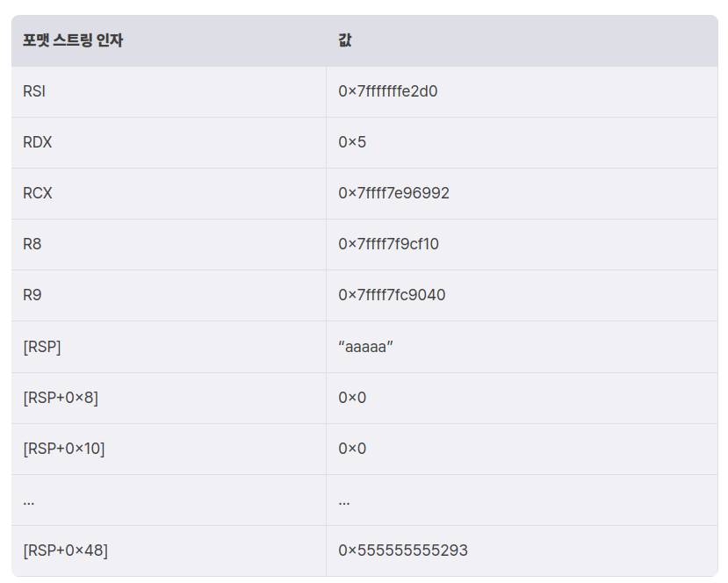Select the R8 cell
The height and width of the screenshot is (583, 728).
[x=32, y=244]
